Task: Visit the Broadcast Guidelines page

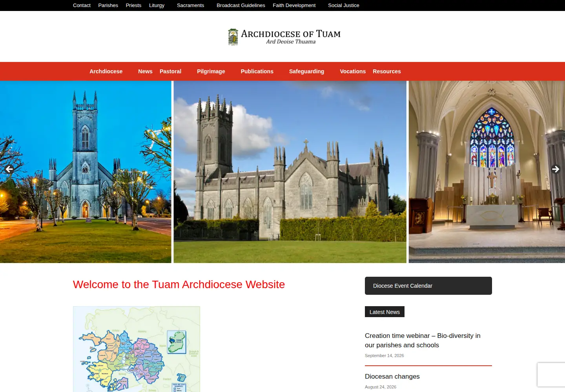Action: pos(241,5)
